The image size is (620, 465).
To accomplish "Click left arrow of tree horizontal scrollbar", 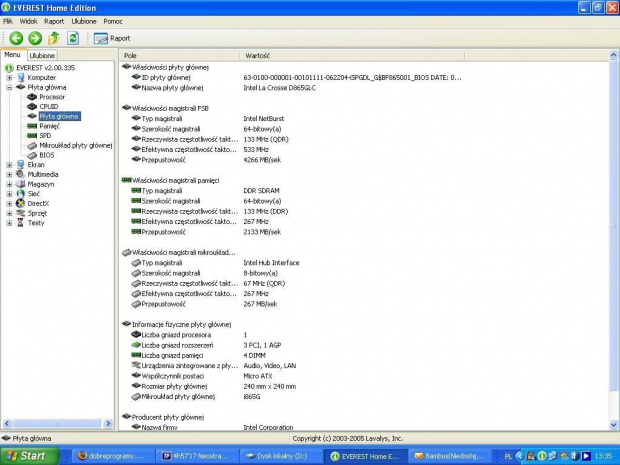I will 6,423.
